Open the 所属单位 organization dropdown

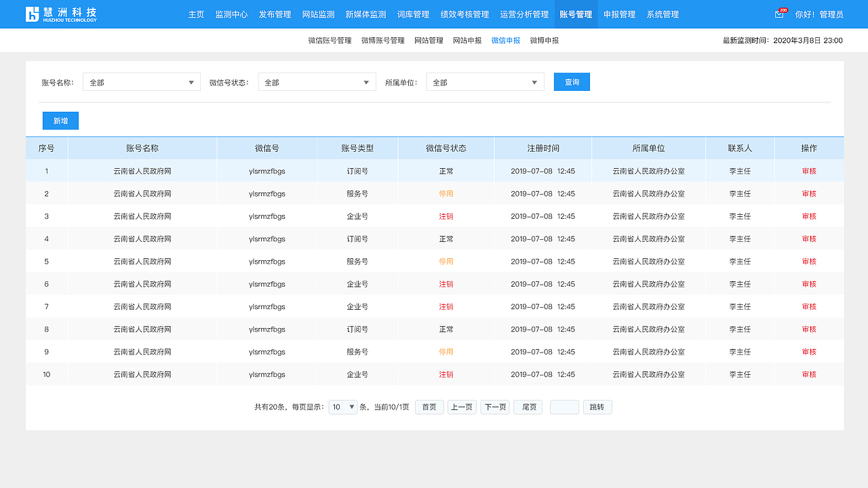(x=484, y=81)
